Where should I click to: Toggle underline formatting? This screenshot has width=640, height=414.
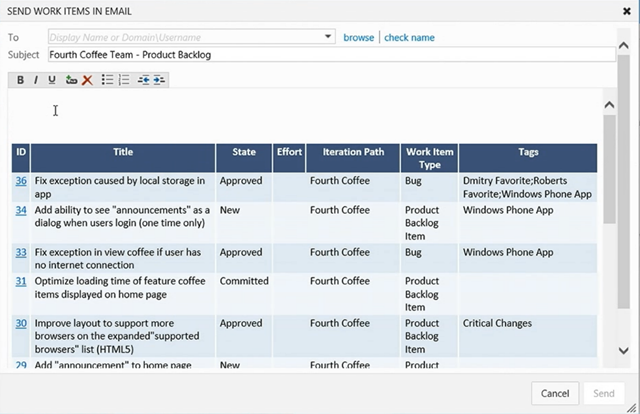pos(52,80)
